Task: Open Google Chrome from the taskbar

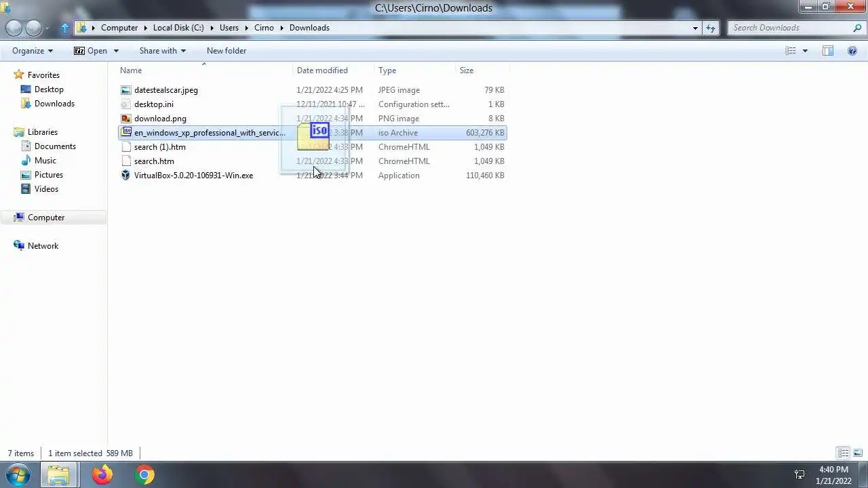Action: pos(144,475)
